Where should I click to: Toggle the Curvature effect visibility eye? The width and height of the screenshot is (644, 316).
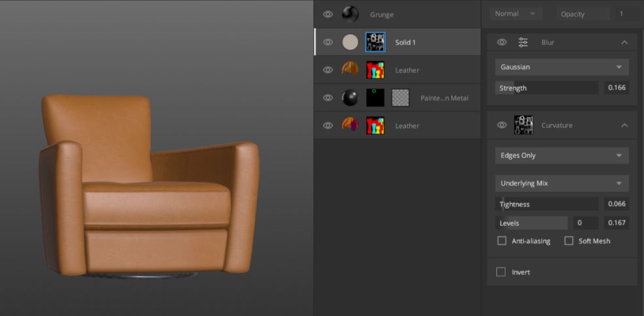pyautogui.click(x=502, y=125)
